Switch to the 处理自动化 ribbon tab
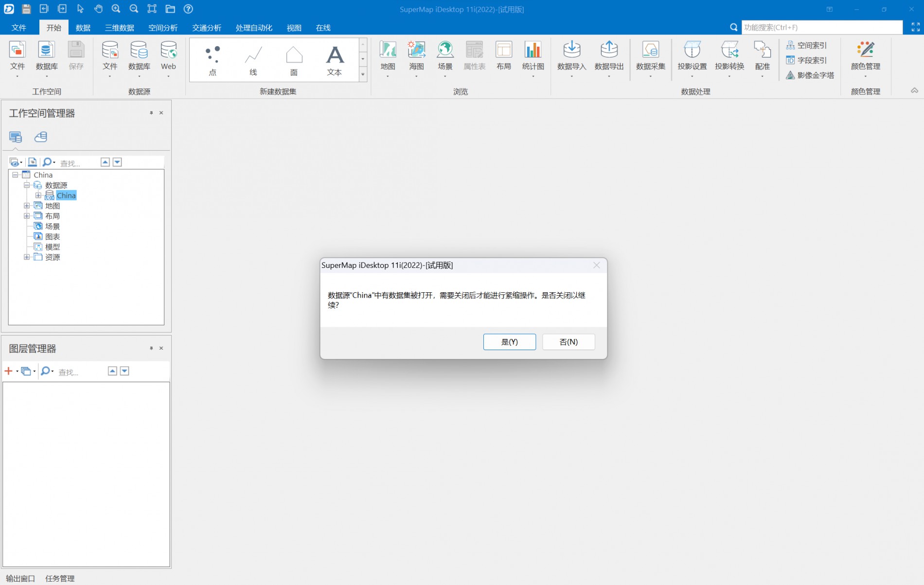924x585 pixels. [x=254, y=28]
